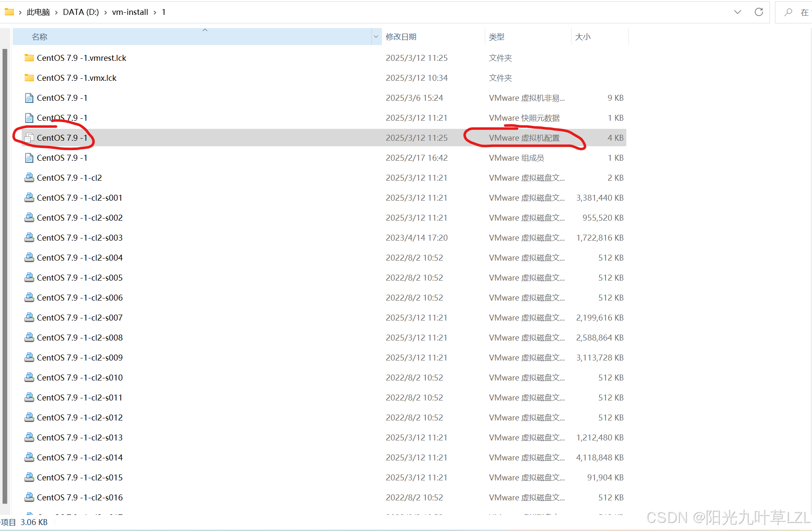Click the VMware 组成员 type cell

click(x=516, y=158)
